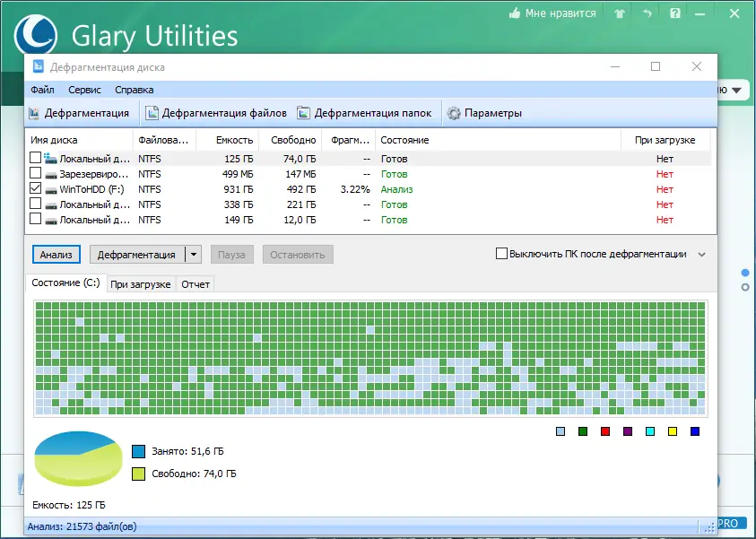The width and height of the screenshot is (756, 539).
Task: Open the shirt skin icon in Glary header
Action: click(620, 13)
